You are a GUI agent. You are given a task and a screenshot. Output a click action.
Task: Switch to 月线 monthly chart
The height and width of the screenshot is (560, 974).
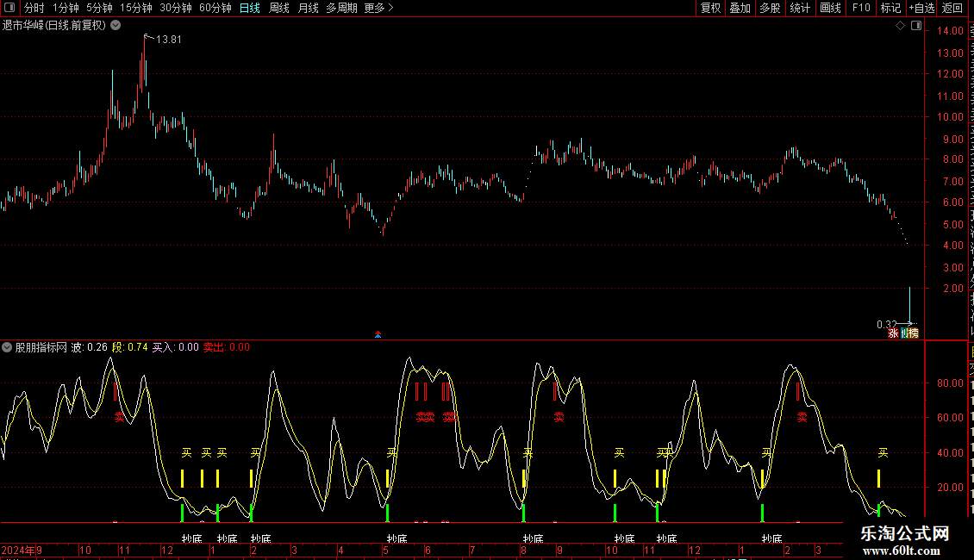[308, 8]
